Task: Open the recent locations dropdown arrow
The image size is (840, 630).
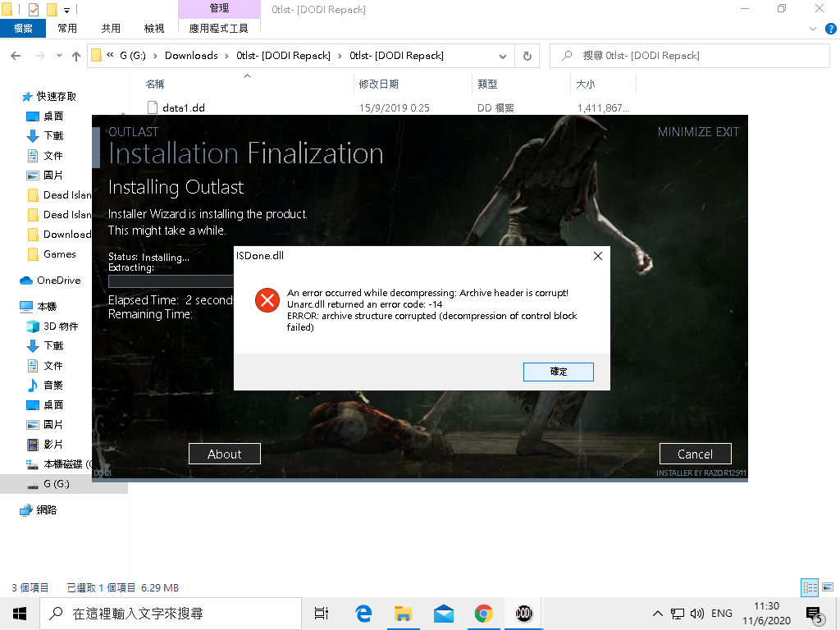Action: [x=58, y=56]
